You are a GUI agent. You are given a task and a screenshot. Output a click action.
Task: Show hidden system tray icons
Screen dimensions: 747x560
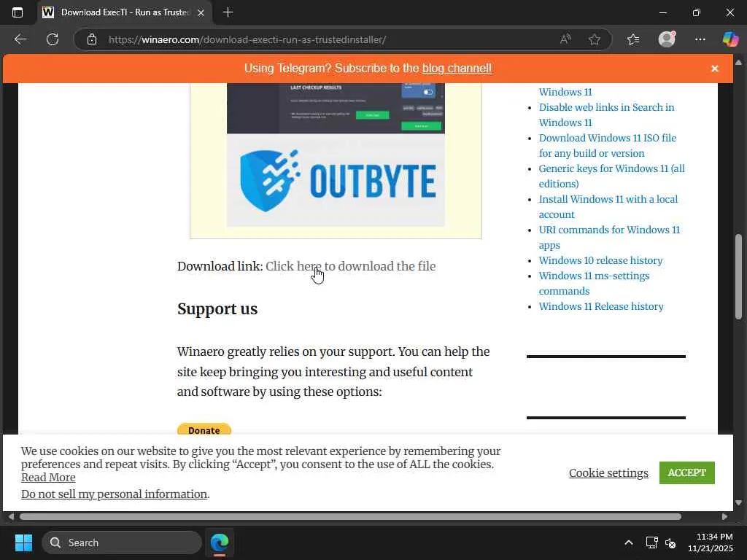[629, 542]
